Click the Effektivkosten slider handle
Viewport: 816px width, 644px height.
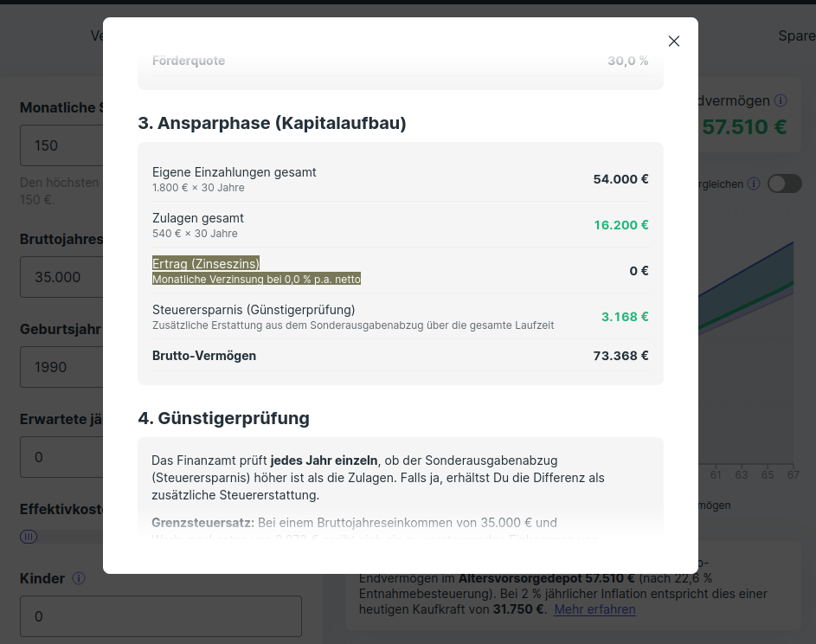coord(29,537)
